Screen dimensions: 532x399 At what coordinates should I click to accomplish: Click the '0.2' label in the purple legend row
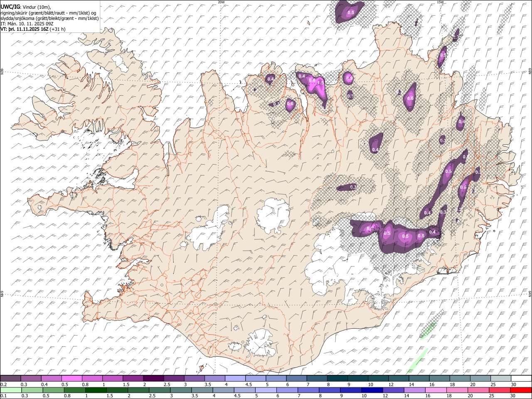coord(3,384)
